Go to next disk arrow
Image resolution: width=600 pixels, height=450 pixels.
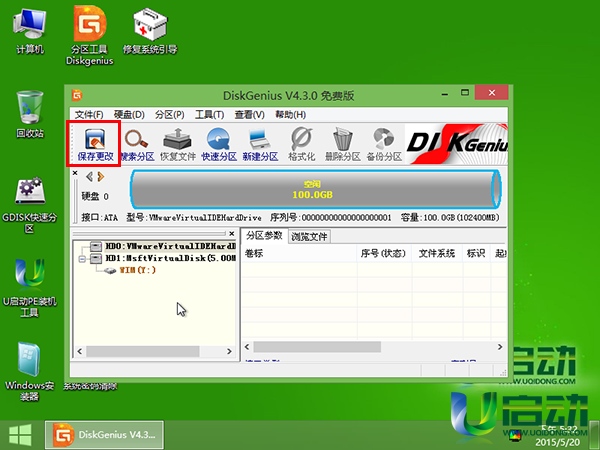[101, 176]
